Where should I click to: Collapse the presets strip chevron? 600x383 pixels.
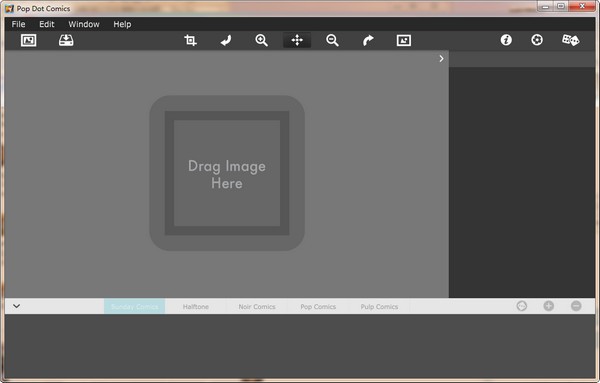16,306
